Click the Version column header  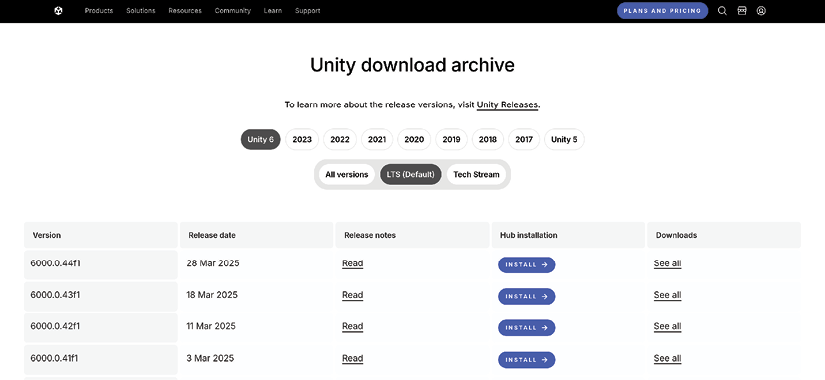tap(100, 235)
